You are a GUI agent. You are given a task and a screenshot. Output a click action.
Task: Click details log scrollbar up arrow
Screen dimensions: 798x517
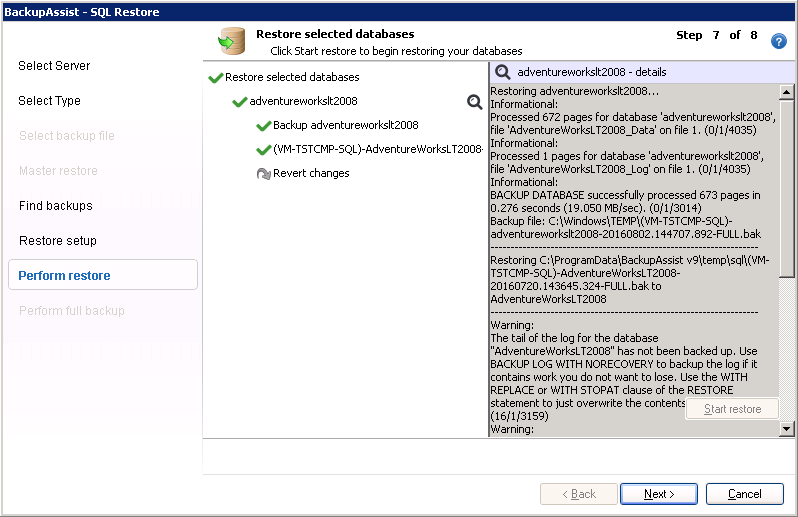[786, 92]
